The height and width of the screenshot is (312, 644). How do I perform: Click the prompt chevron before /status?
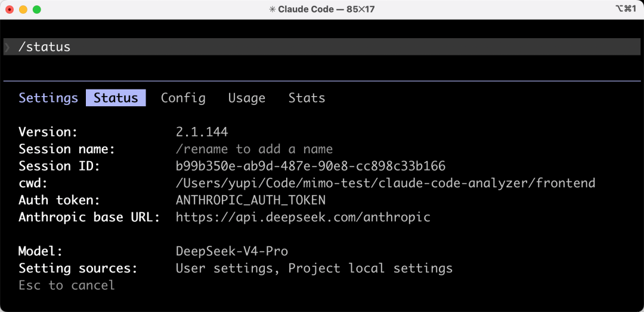7,47
